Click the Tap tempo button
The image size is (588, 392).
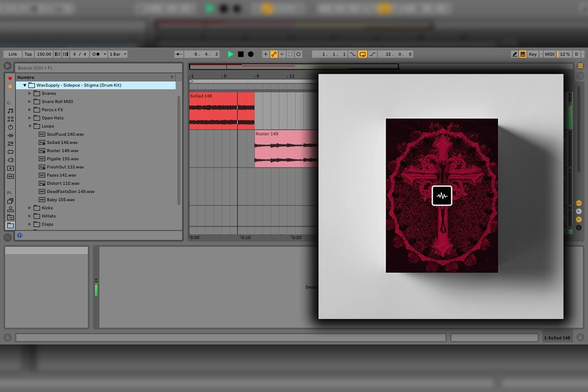(x=28, y=54)
